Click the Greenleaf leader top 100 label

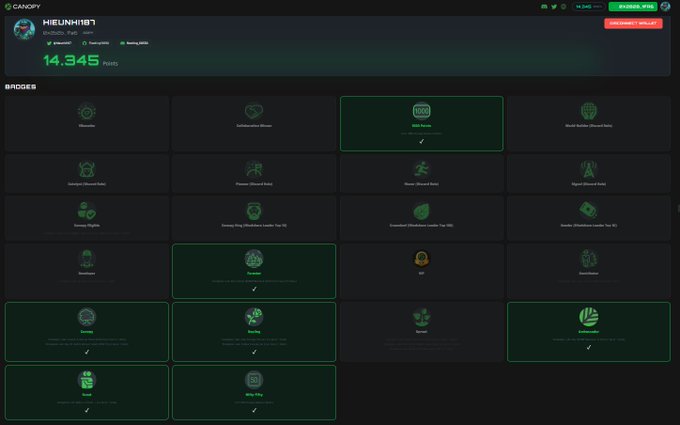[422, 226]
